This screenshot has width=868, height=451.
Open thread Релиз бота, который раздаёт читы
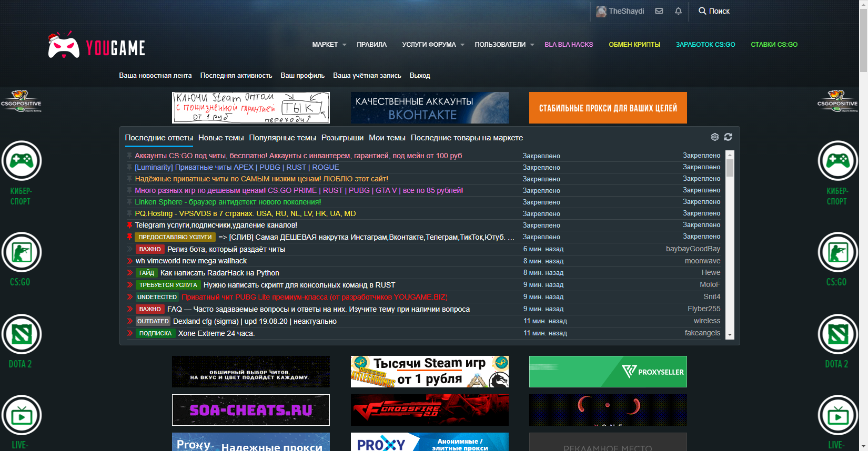pos(226,249)
